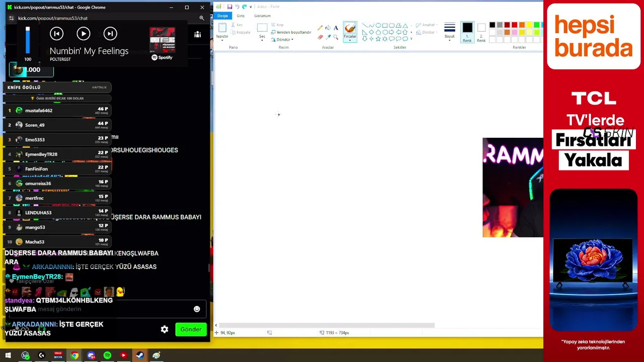The image size is (644, 362).
Task: Click the Kırp (crop) tool
Action: (x=277, y=25)
